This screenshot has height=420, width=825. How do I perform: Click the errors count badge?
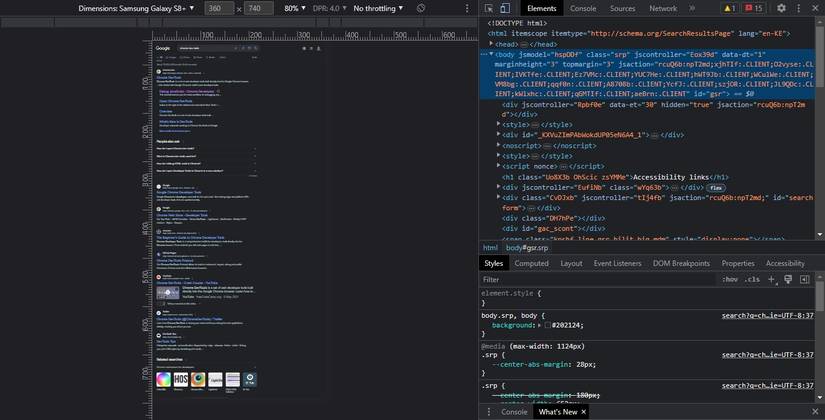click(754, 8)
